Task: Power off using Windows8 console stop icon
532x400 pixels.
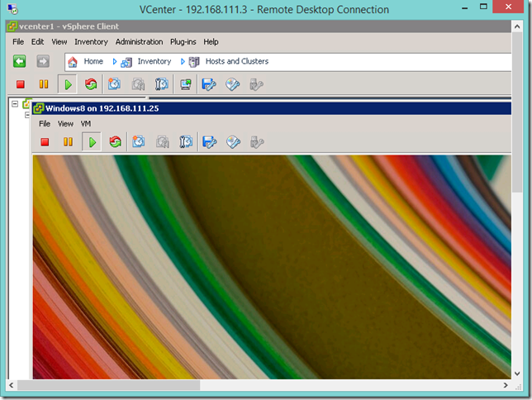Action: (45, 141)
